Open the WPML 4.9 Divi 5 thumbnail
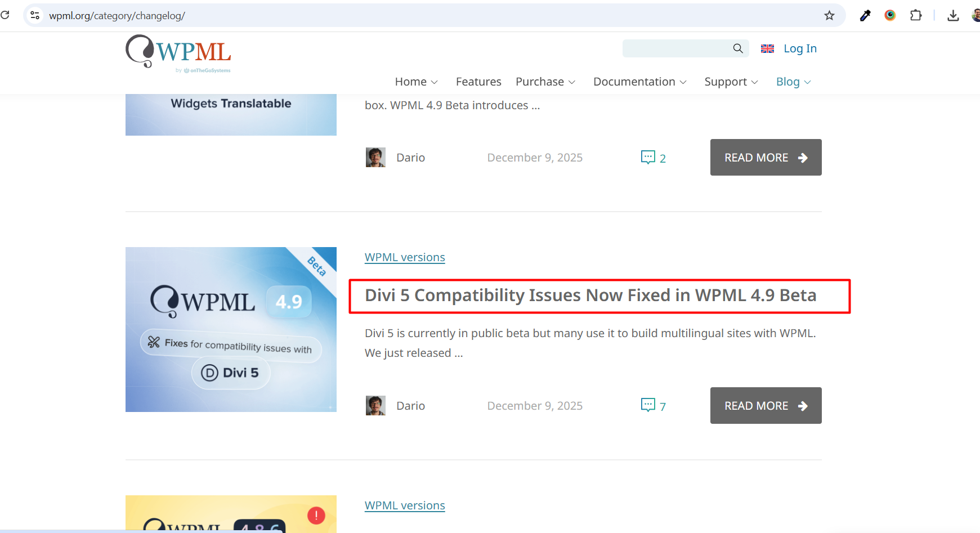This screenshot has height=533, width=980. [231, 329]
